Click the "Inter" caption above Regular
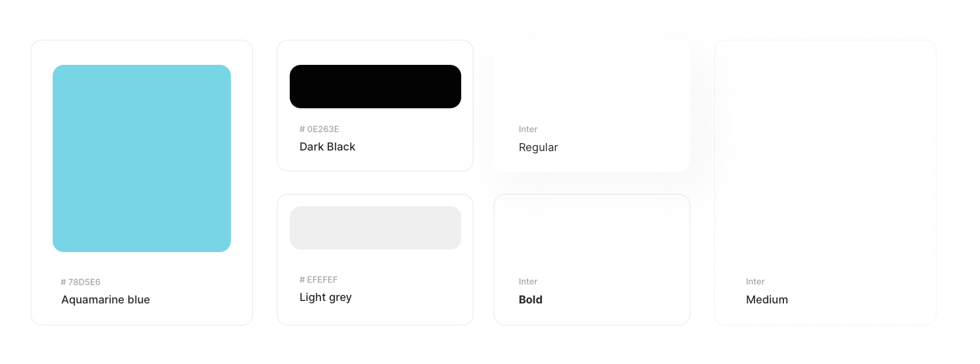This screenshot has height=364, width=980. click(528, 129)
